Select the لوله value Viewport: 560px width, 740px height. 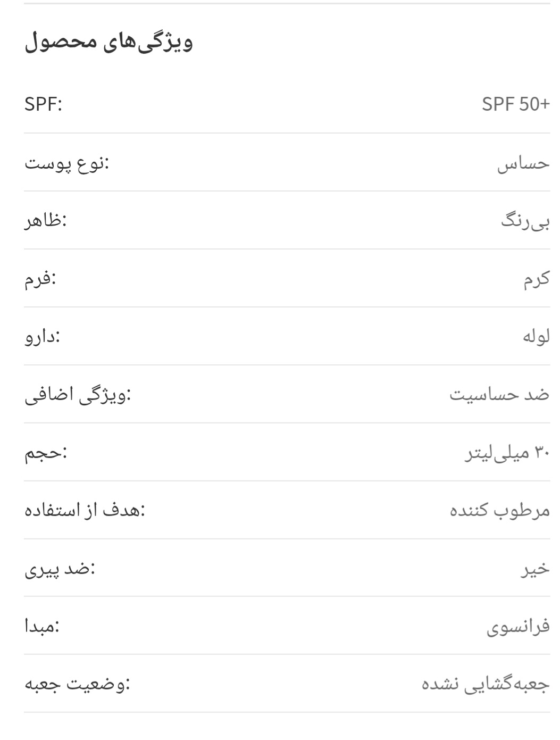click(x=536, y=337)
